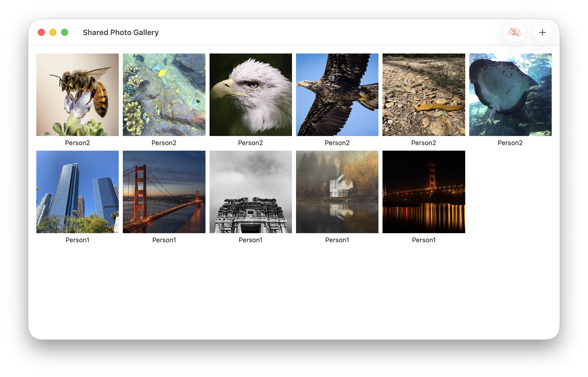Viewport: 588px width, 377px height.
Task: Open the Golden Gate Bridge sunset photo
Action: [x=164, y=192]
